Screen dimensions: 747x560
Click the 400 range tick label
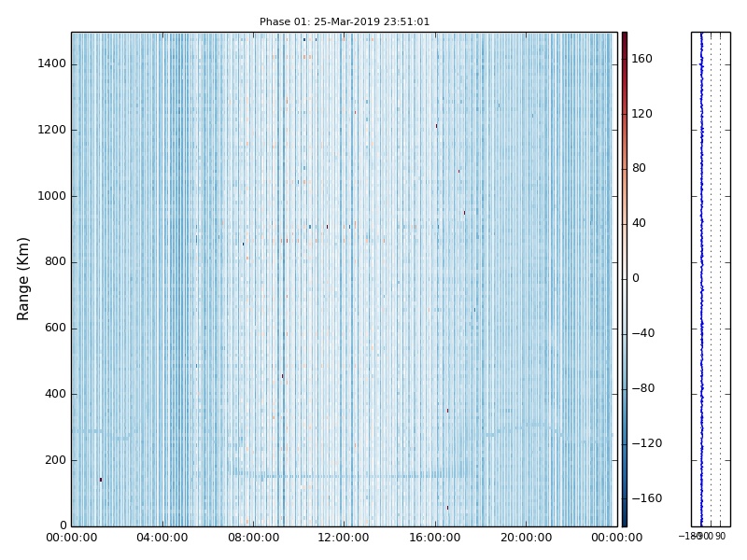coord(55,394)
